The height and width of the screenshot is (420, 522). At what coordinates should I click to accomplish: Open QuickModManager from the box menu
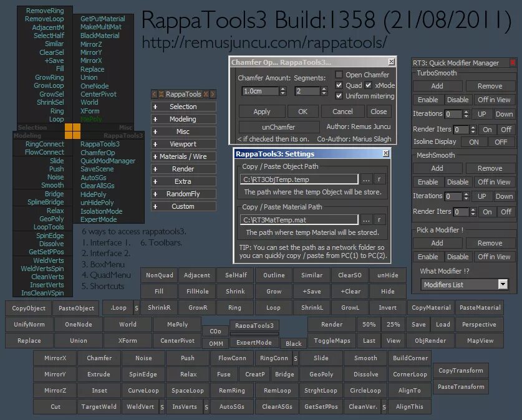108,161
